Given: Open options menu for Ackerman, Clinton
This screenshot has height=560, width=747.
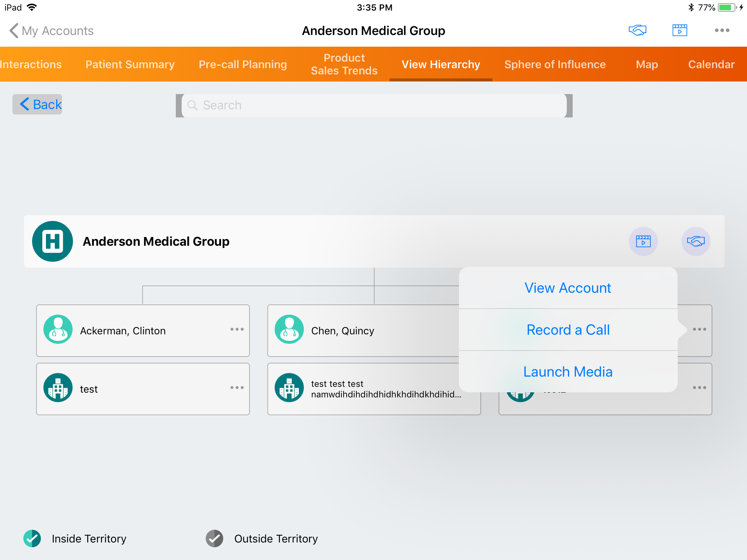Looking at the screenshot, I should coord(237,329).
